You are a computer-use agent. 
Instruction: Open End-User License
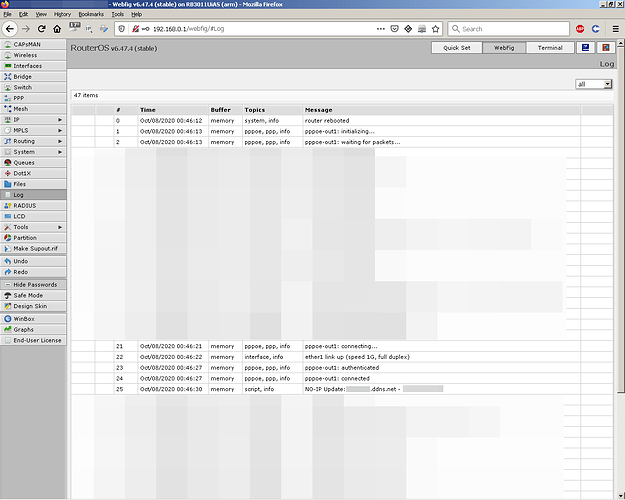pyautogui.click(x=33, y=341)
